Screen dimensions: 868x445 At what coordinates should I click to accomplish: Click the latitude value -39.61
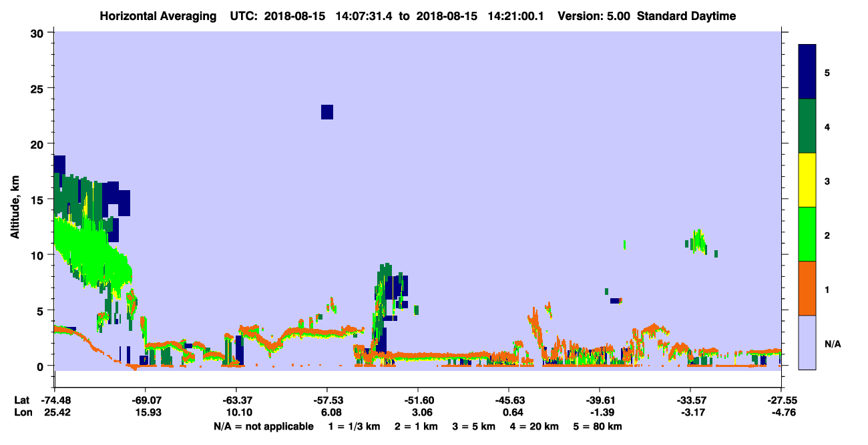point(600,401)
